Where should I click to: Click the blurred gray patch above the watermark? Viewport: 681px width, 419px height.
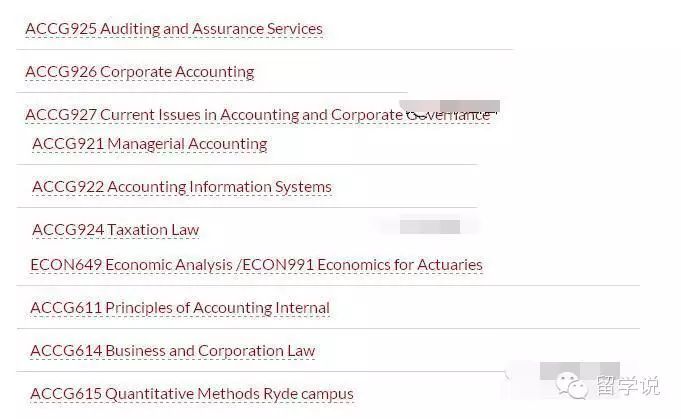click(x=580, y=371)
